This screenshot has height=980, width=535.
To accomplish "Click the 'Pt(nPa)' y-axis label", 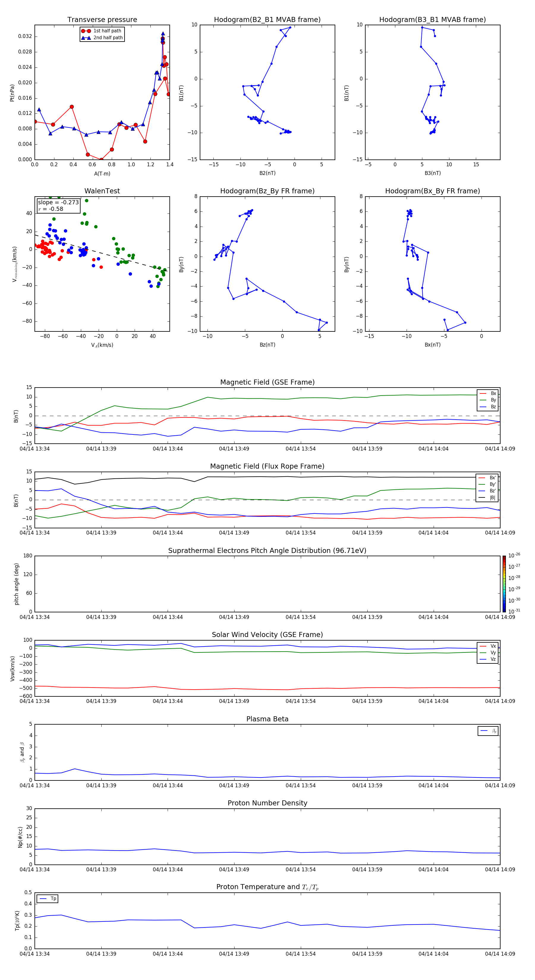I will pyautogui.click(x=12, y=93).
